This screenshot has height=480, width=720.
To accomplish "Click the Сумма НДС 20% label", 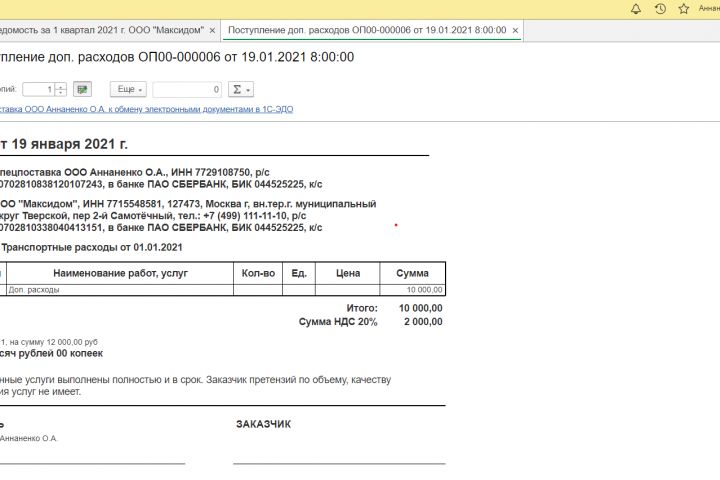I will pyautogui.click(x=338, y=322).
